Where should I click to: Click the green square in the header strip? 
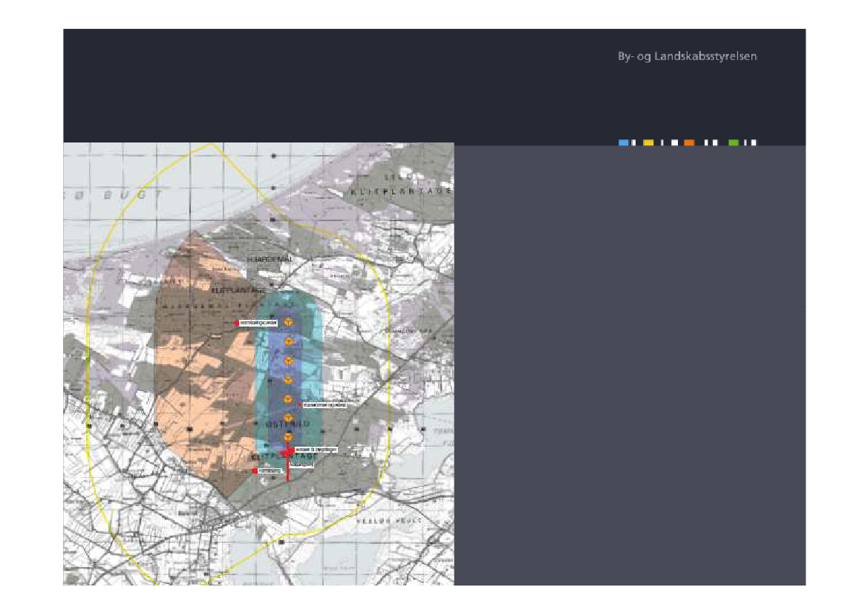[x=734, y=142]
